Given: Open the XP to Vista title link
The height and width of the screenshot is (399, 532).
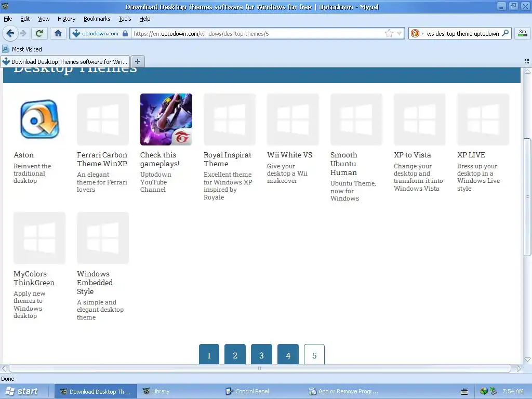Looking at the screenshot, I should click(412, 155).
